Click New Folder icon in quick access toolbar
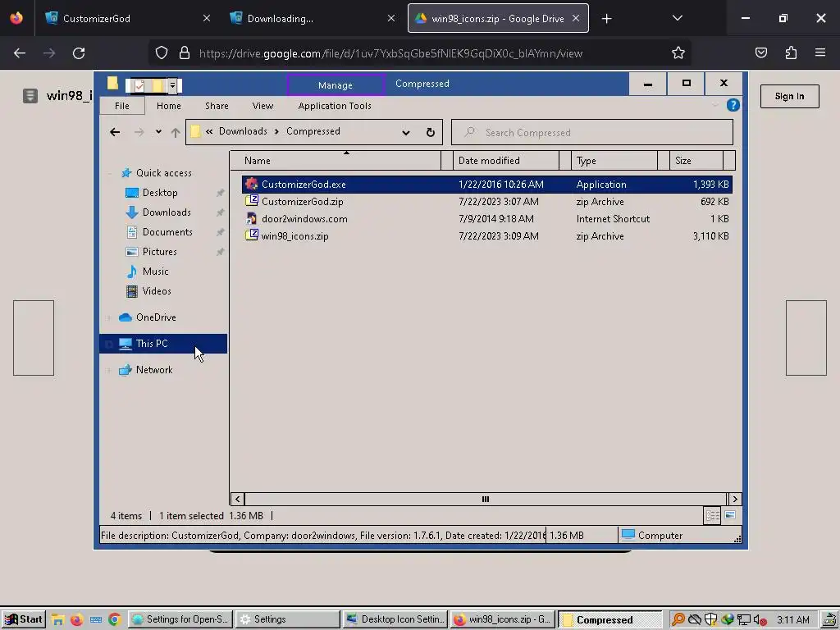This screenshot has height=630, width=840. (157, 85)
